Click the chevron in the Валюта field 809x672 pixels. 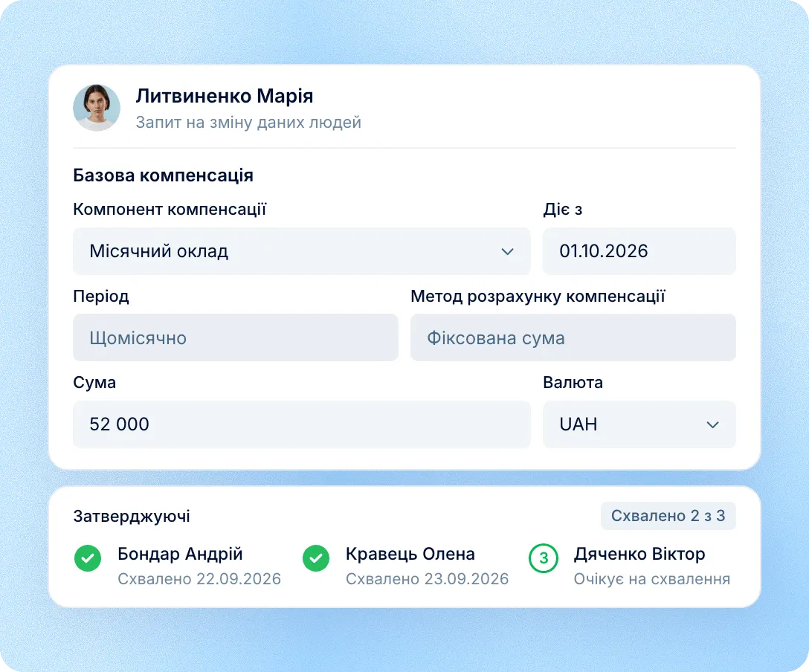pos(712,425)
